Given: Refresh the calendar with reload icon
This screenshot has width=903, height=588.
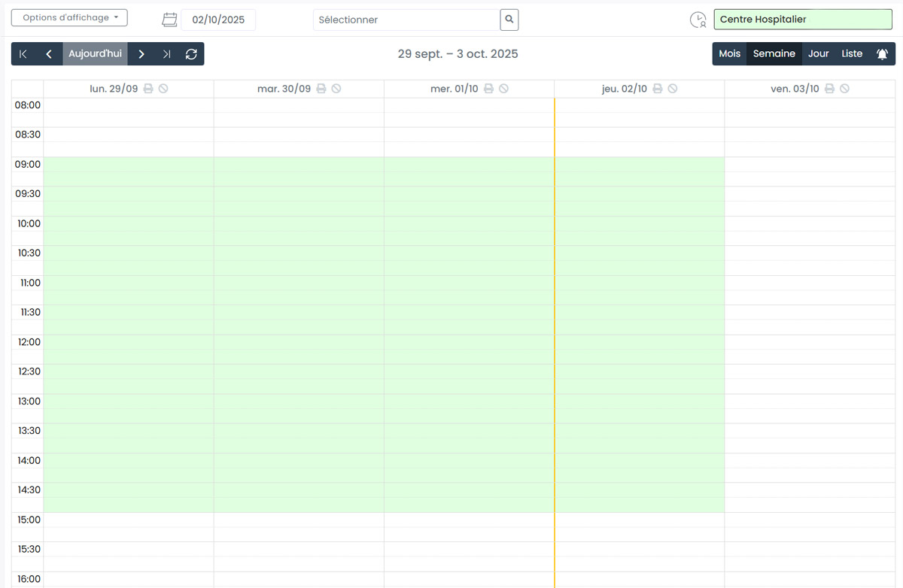Looking at the screenshot, I should pos(191,54).
